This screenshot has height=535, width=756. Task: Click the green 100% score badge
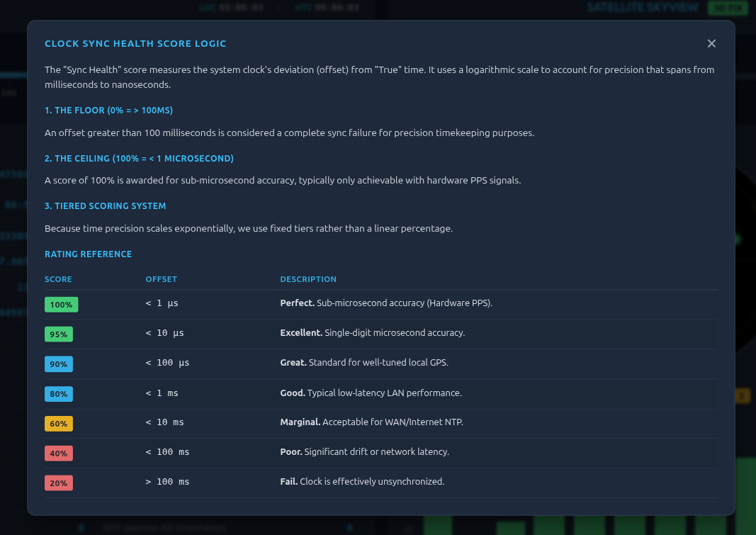coord(61,305)
